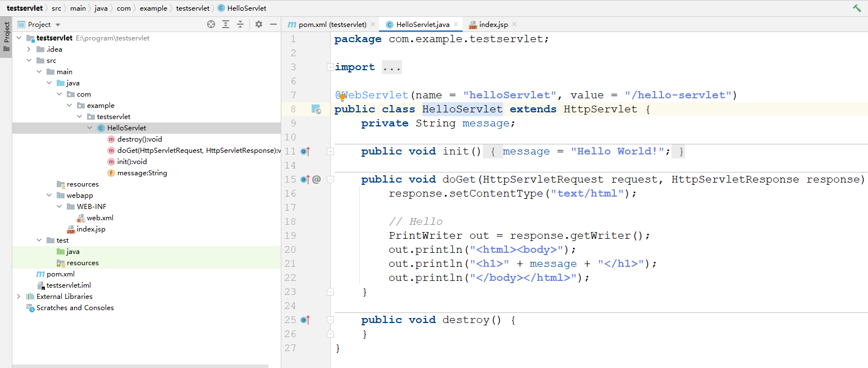
Task: Collapse the testservlet root node
Action: [x=19, y=38]
